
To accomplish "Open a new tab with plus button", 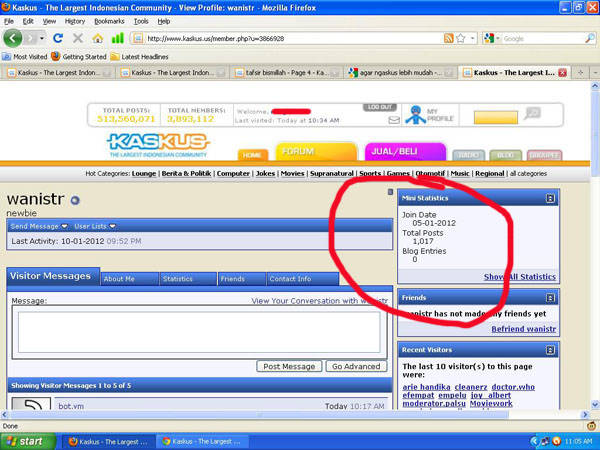I will point(580,72).
